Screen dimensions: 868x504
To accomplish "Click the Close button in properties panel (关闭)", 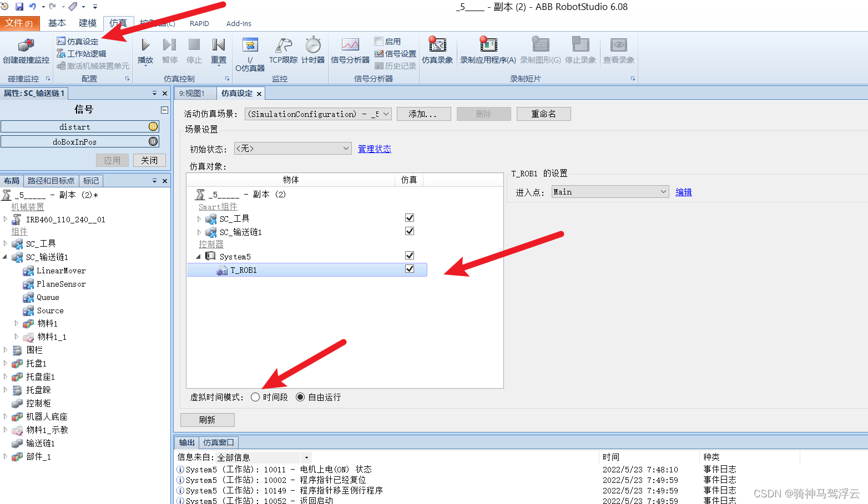I will point(149,160).
